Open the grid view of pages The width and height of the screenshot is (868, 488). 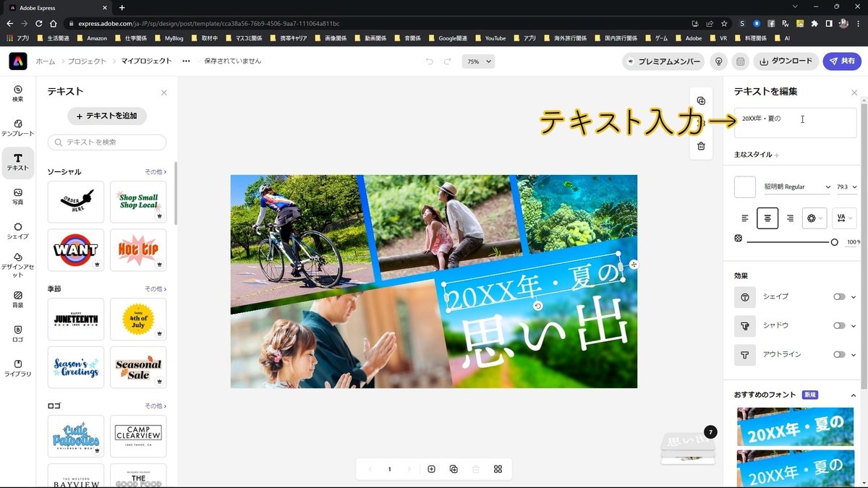(x=498, y=469)
